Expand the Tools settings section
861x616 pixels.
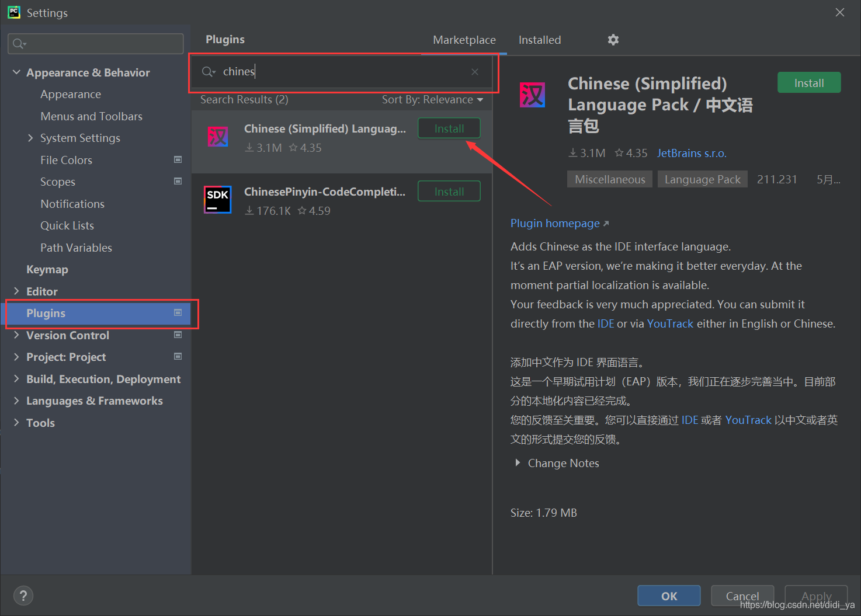16,422
